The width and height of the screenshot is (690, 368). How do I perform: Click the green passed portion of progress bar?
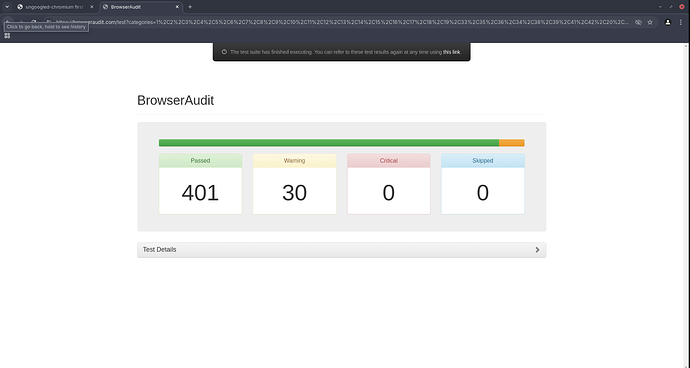pyautogui.click(x=329, y=143)
